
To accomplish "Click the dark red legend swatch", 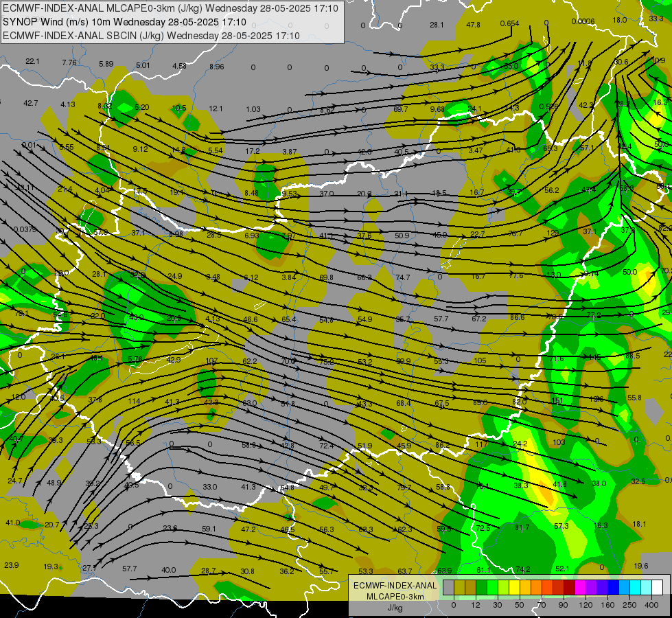I will pos(570,586).
